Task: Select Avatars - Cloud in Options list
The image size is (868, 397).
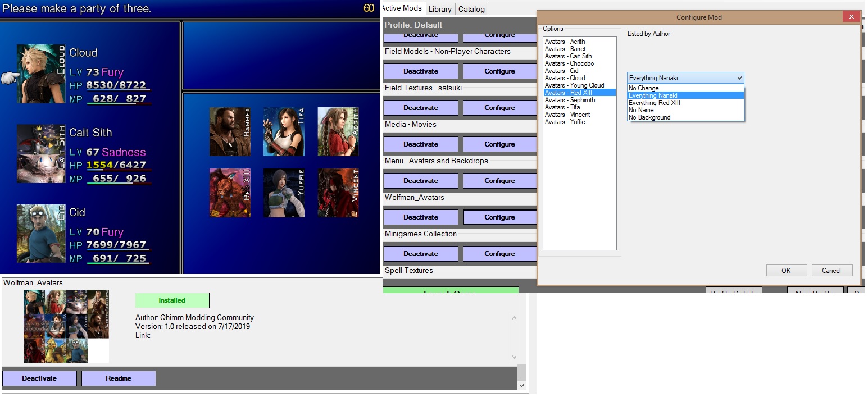Action: (x=579, y=78)
